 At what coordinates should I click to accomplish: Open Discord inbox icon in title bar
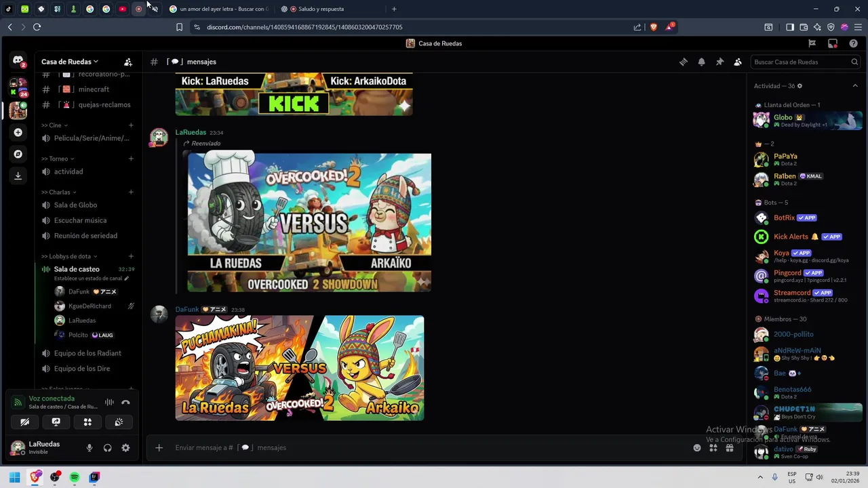point(833,43)
